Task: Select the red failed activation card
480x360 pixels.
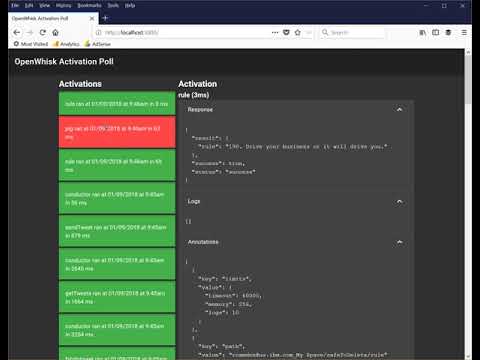Action: pos(117,132)
